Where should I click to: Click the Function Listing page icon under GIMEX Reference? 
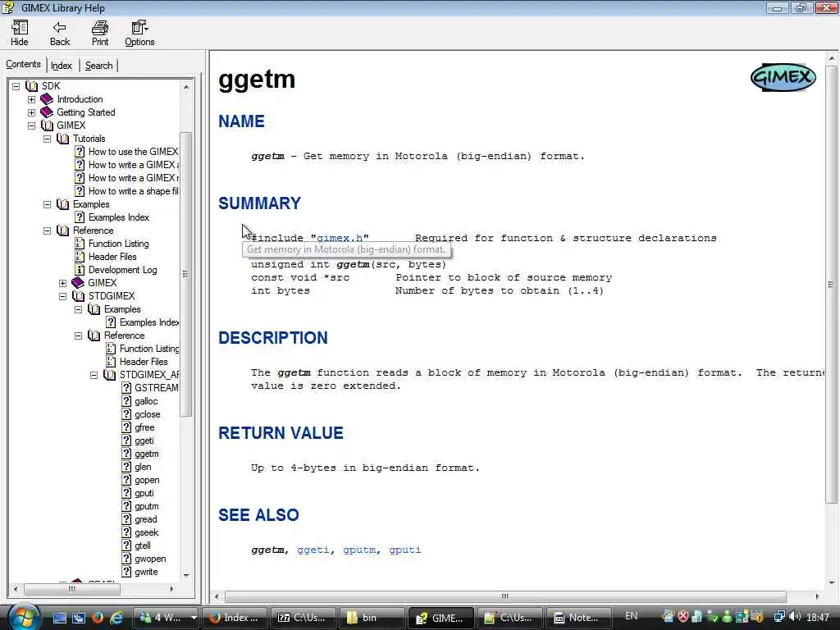point(80,243)
